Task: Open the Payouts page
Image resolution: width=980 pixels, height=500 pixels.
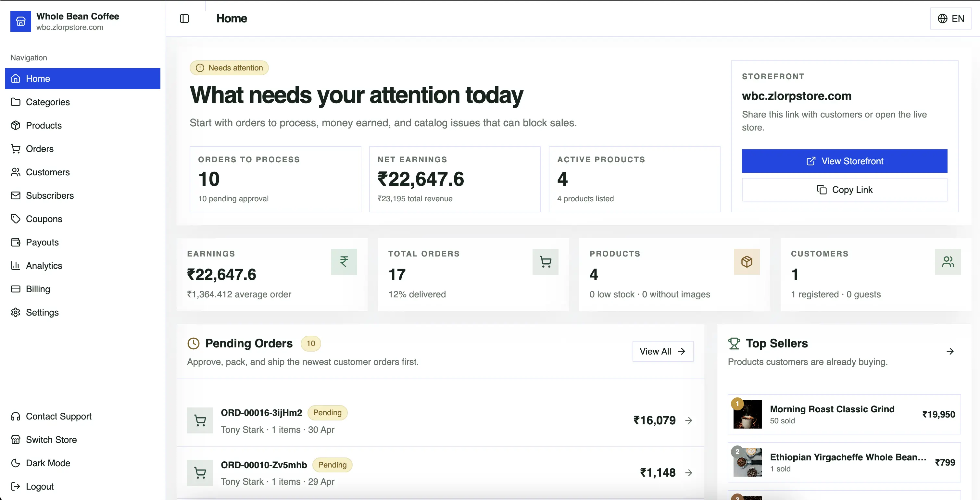Action: click(x=83, y=243)
